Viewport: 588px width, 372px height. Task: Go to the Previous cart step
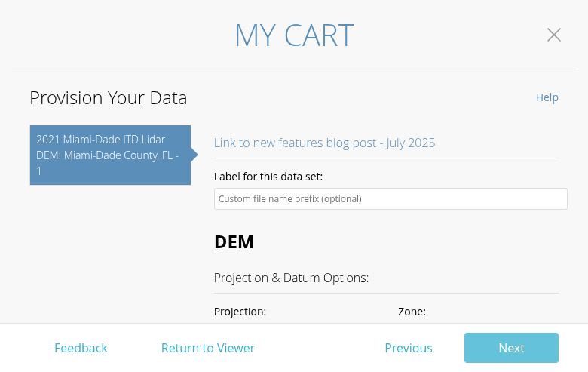[409, 348]
